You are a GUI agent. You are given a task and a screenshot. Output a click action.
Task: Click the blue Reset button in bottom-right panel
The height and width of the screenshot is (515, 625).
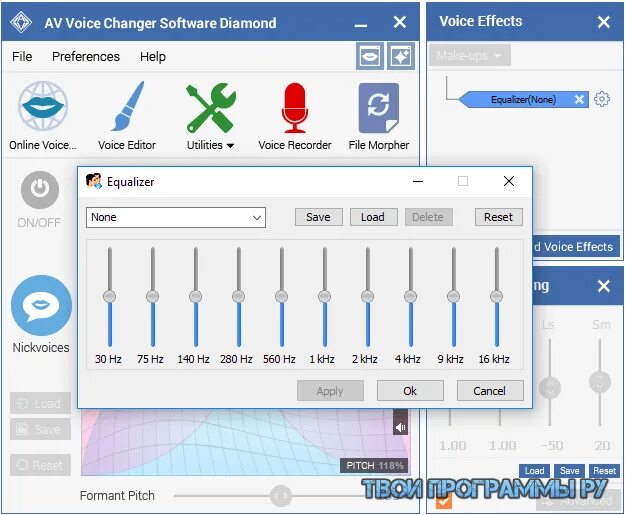pyautogui.click(x=604, y=471)
